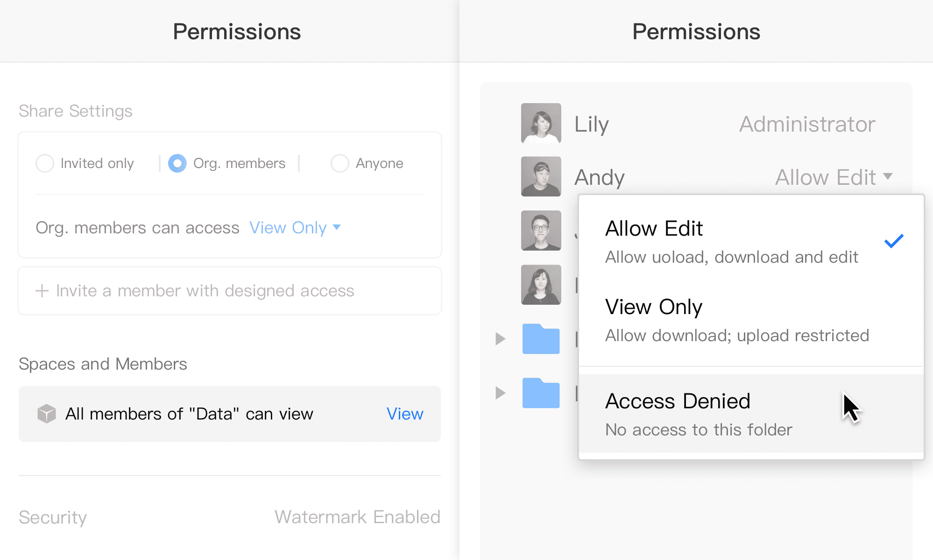Click the Share Settings heading
The width and height of the screenshot is (933, 560).
76,111
